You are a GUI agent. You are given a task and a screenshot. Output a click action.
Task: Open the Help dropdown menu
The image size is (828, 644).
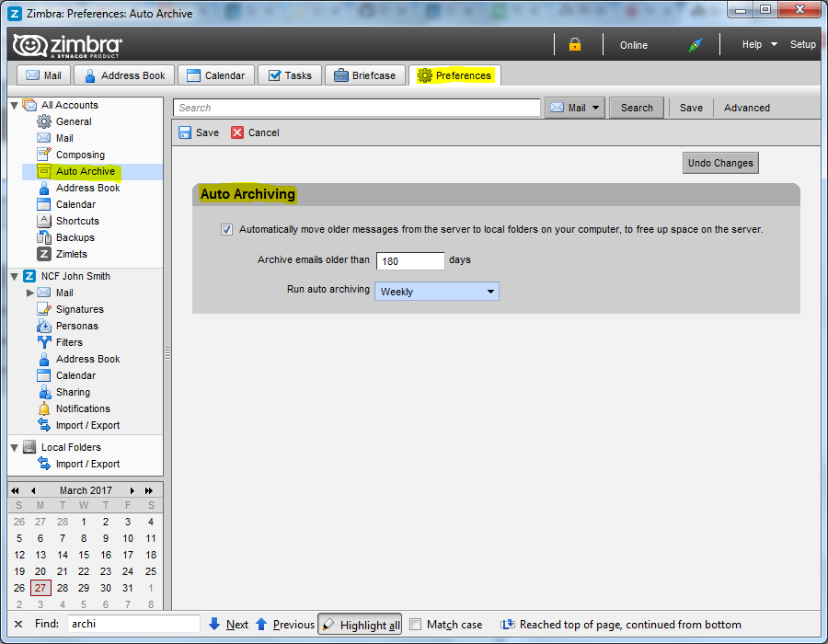pos(759,44)
